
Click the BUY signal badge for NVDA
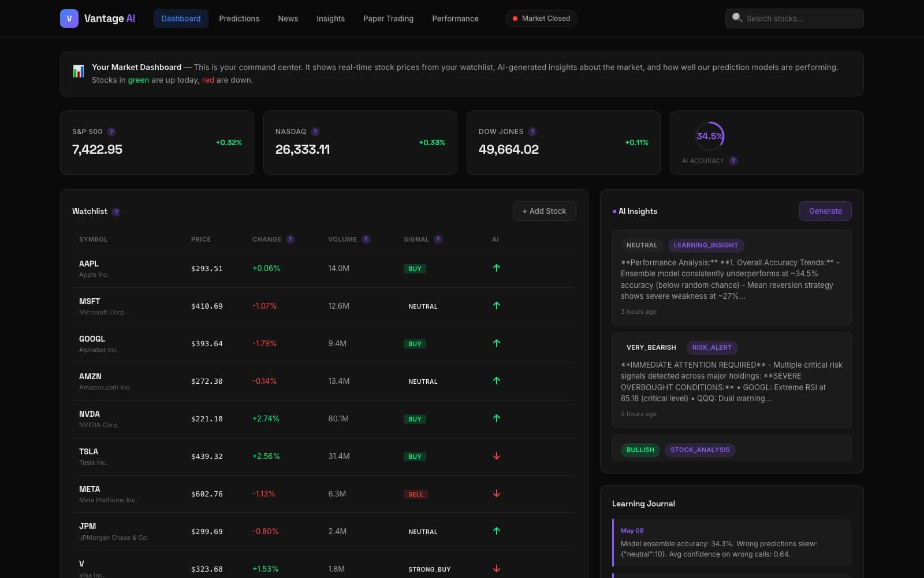click(415, 419)
